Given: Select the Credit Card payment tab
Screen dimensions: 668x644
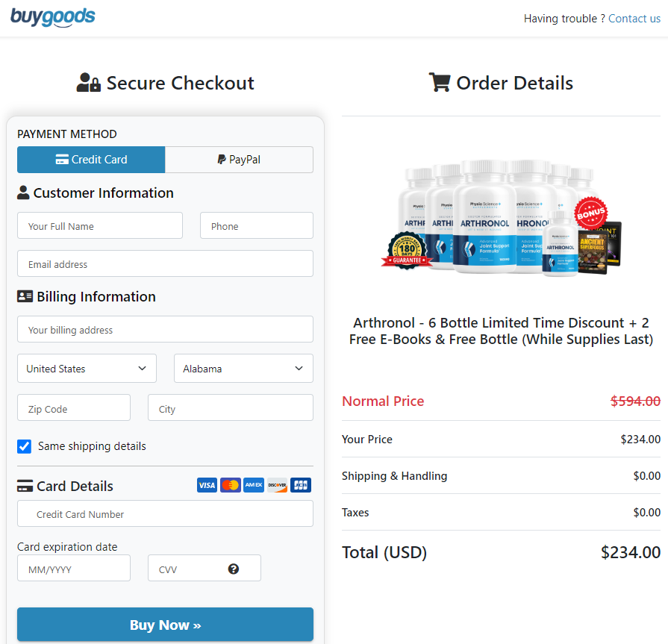Looking at the screenshot, I should coord(91,160).
